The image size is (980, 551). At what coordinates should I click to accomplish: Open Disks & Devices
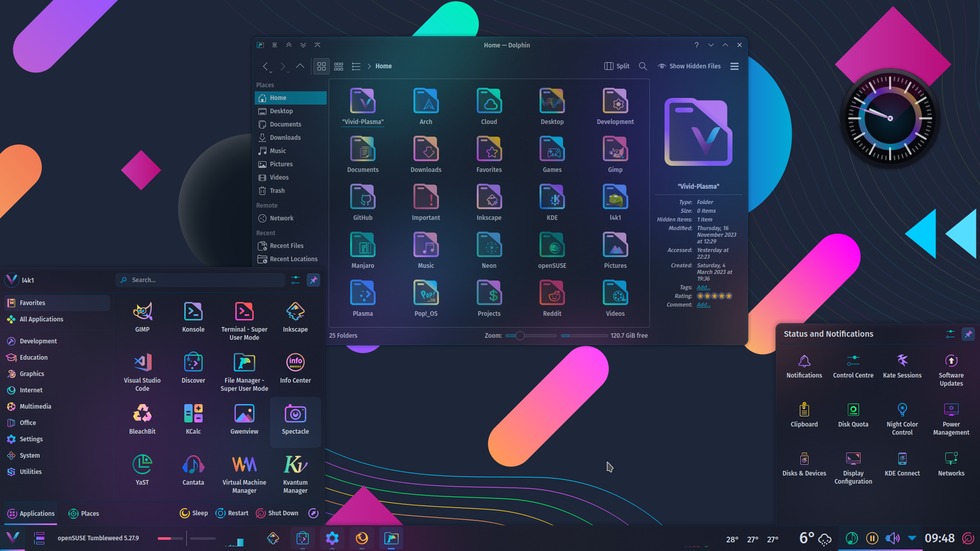(x=804, y=464)
